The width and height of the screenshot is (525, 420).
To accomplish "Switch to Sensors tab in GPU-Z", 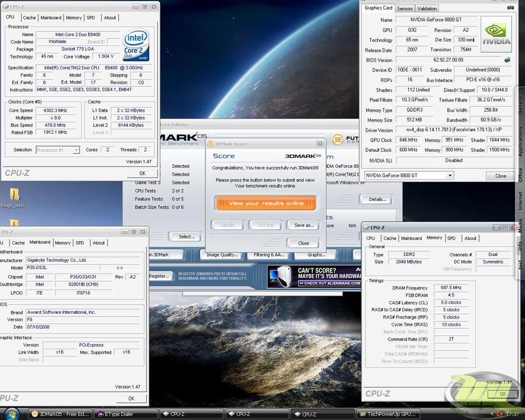I will tap(405, 9).
